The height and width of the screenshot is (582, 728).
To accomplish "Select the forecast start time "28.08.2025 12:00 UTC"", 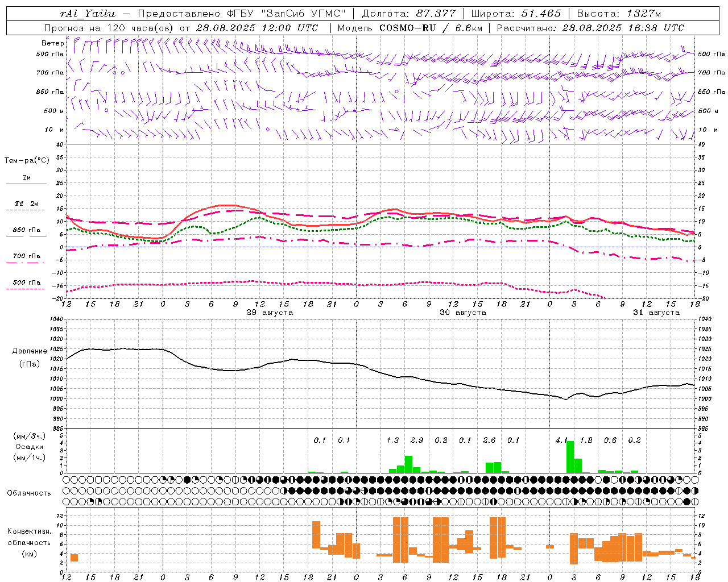I will [257, 28].
